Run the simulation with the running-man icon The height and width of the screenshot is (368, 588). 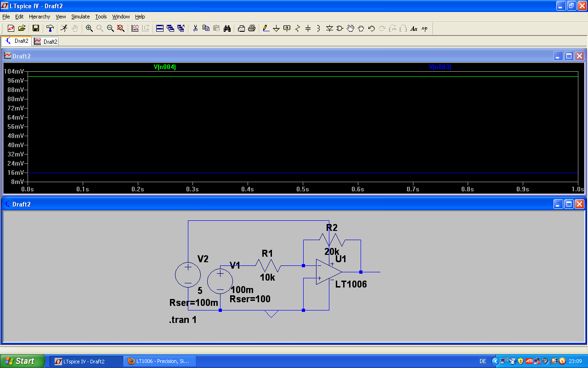(64, 29)
